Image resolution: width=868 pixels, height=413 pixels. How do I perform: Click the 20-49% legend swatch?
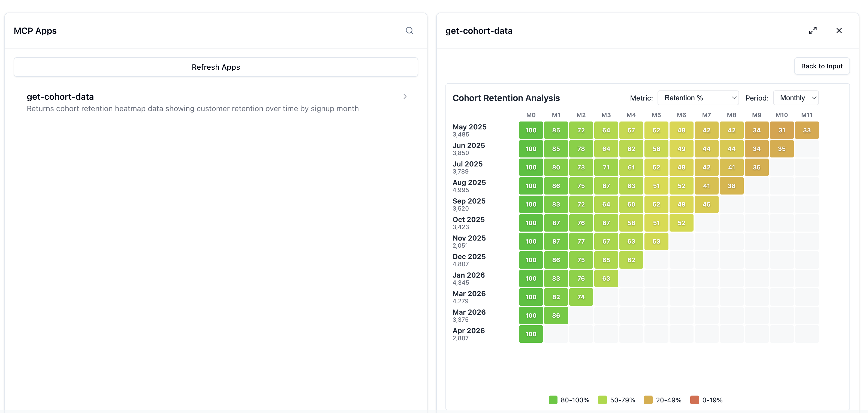click(648, 400)
